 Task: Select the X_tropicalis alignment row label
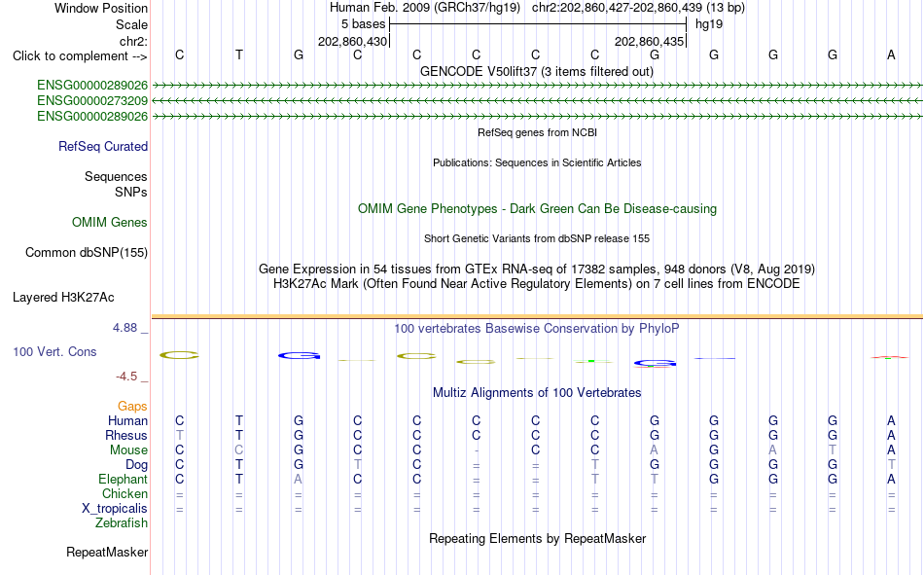pos(115,509)
